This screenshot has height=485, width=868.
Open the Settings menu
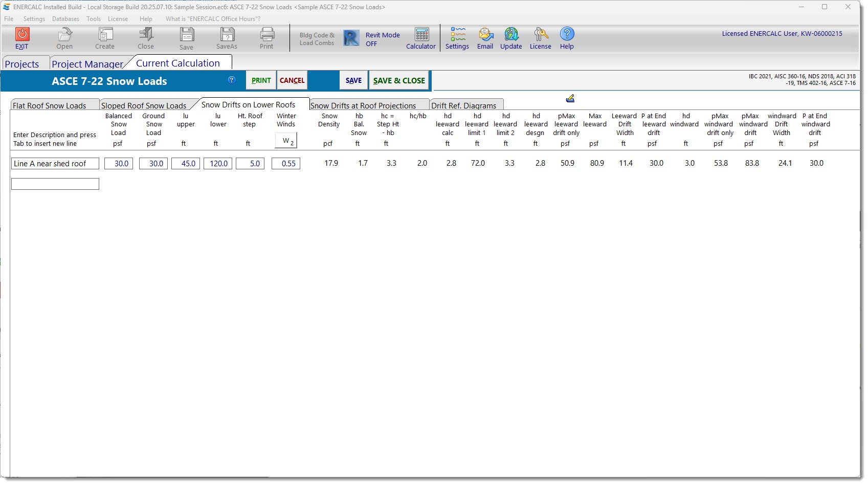click(x=34, y=19)
